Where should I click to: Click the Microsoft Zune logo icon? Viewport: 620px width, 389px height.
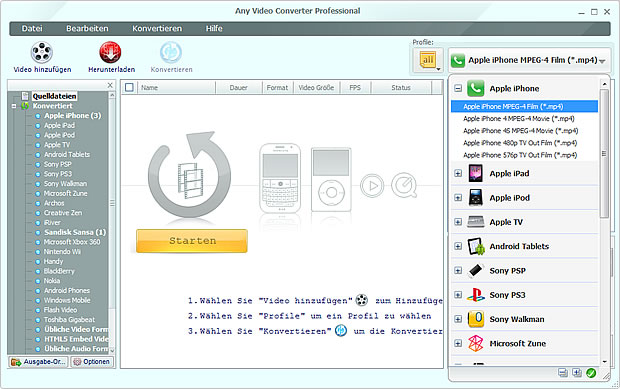476,344
